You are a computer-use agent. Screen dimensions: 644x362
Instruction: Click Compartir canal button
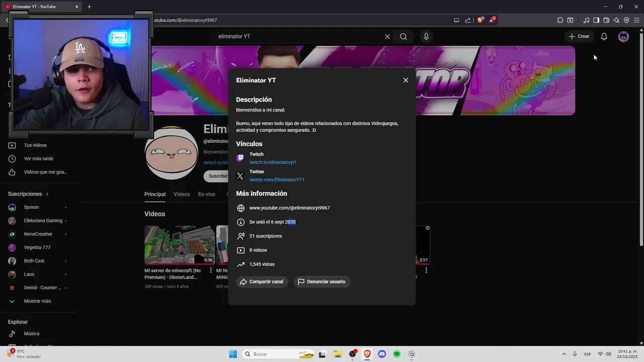(262, 282)
